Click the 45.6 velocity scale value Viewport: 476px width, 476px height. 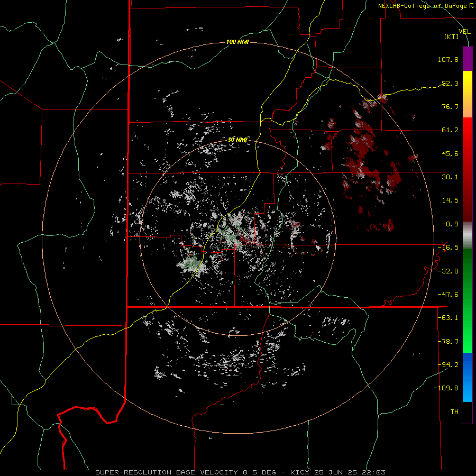[450, 153]
